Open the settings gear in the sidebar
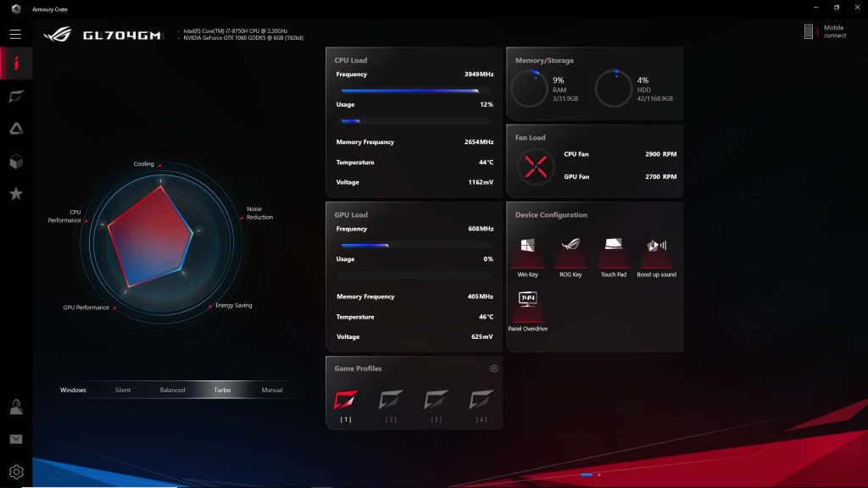This screenshot has width=868, height=488. tap(16, 471)
